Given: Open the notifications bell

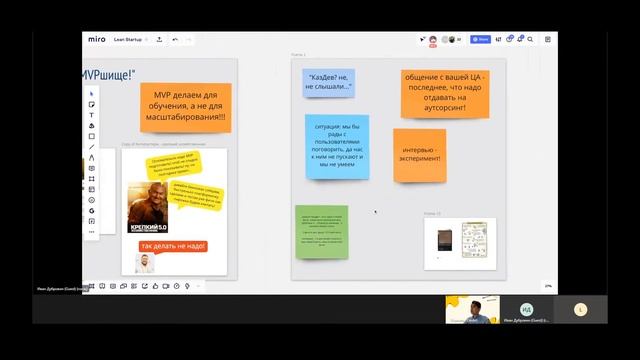Looking at the screenshot, I should (x=520, y=39).
